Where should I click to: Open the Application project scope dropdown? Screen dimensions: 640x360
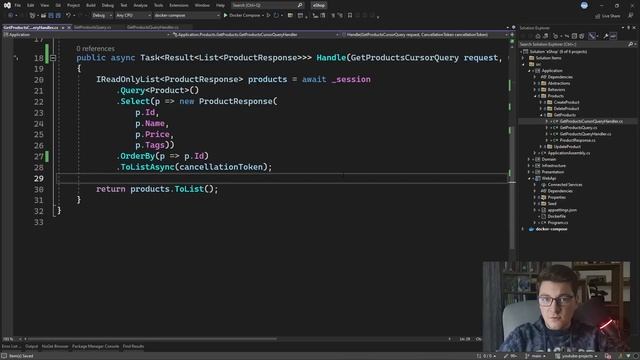(86, 35)
